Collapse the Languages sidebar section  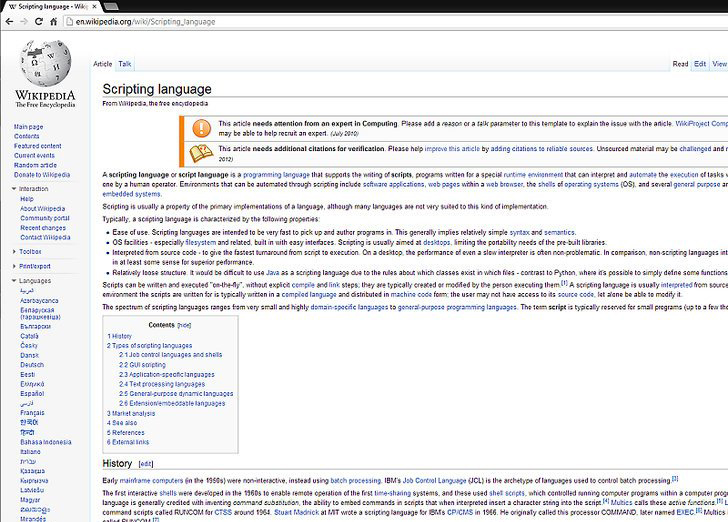14,281
